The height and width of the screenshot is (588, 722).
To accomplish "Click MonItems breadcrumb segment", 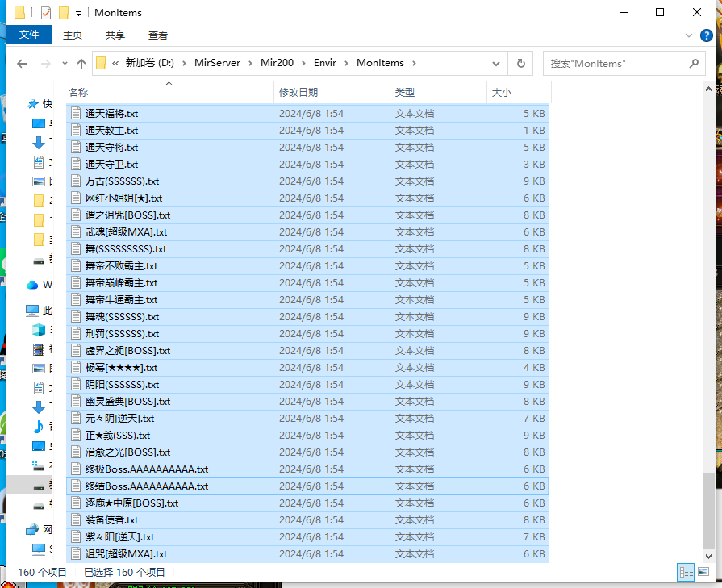I will coord(380,63).
